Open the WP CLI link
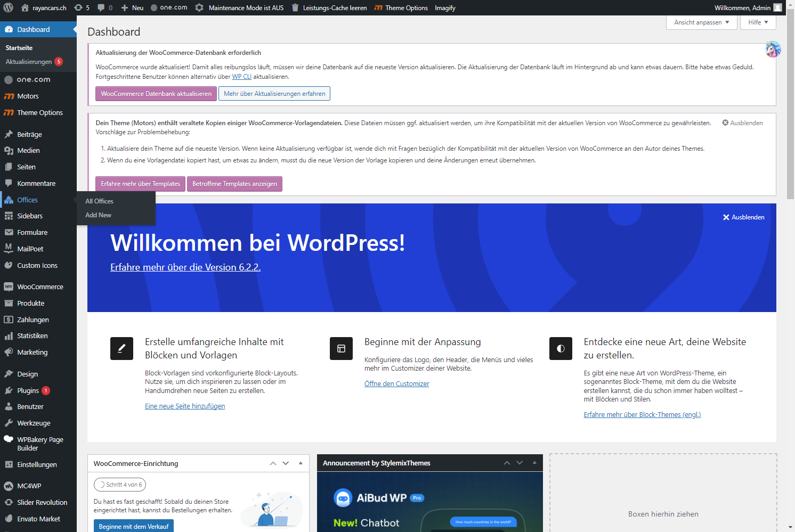This screenshot has height=532, width=795. tap(242, 77)
